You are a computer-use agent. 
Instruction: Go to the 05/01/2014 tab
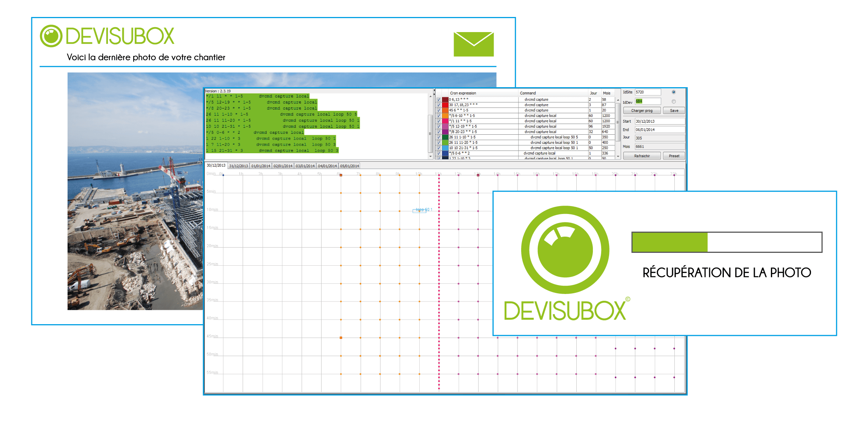(x=349, y=166)
